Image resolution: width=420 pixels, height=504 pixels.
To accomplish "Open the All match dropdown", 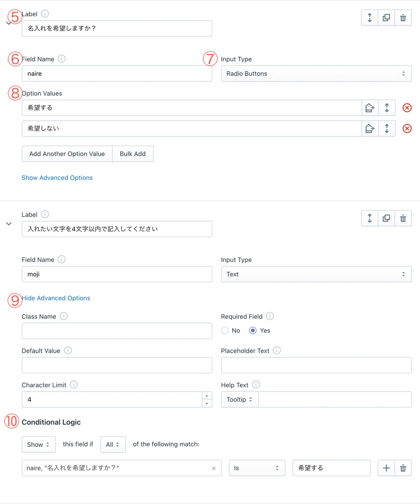I will point(113,445).
